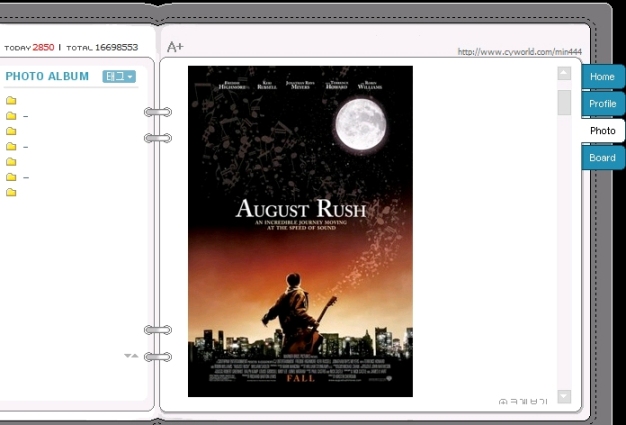Click the 크게보기 enlarge link

[528, 402]
